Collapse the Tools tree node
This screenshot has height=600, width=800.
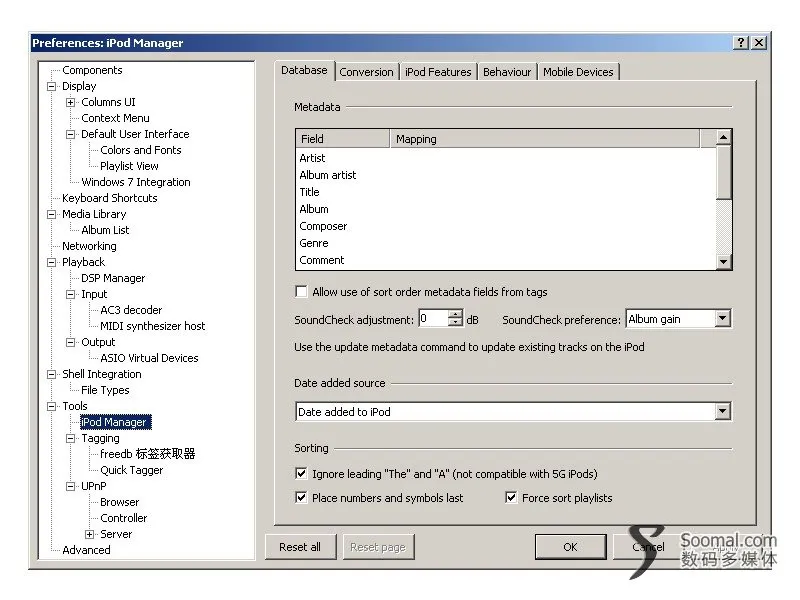[52, 407]
